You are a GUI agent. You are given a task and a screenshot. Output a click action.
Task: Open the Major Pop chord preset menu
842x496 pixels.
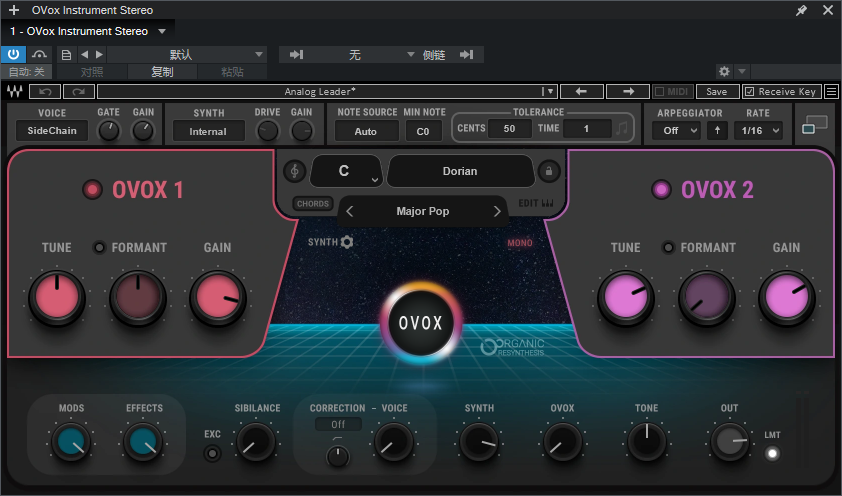(423, 211)
